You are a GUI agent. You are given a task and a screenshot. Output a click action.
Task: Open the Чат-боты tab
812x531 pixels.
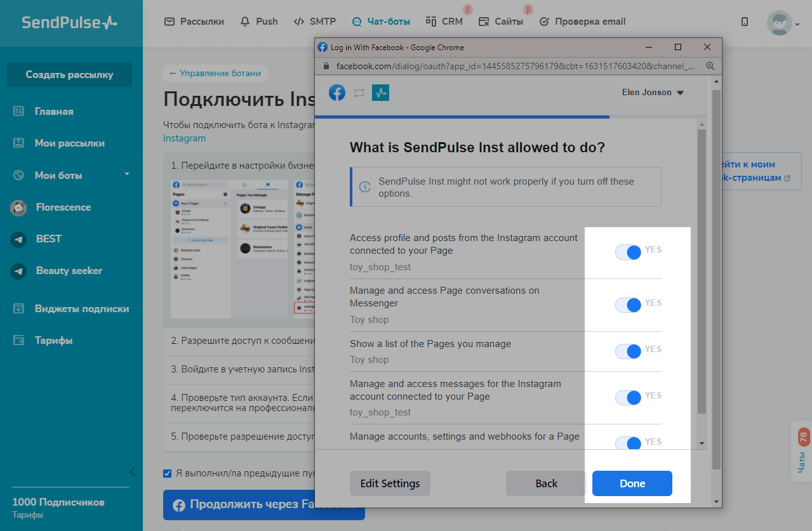click(x=381, y=22)
